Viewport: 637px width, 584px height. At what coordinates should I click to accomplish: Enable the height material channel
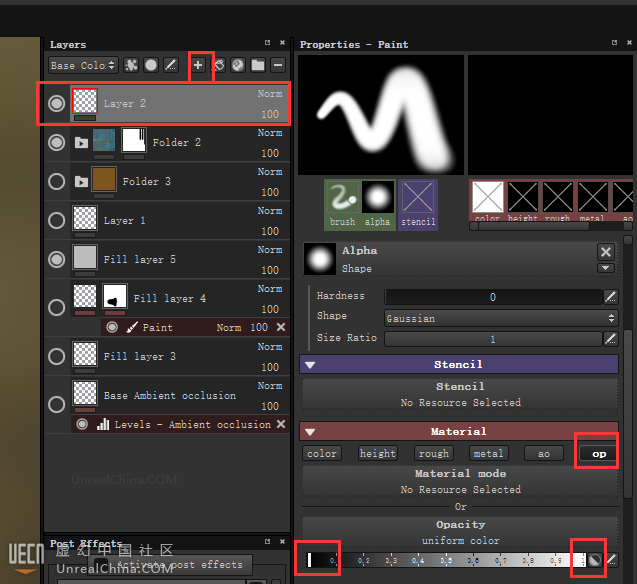378,453
